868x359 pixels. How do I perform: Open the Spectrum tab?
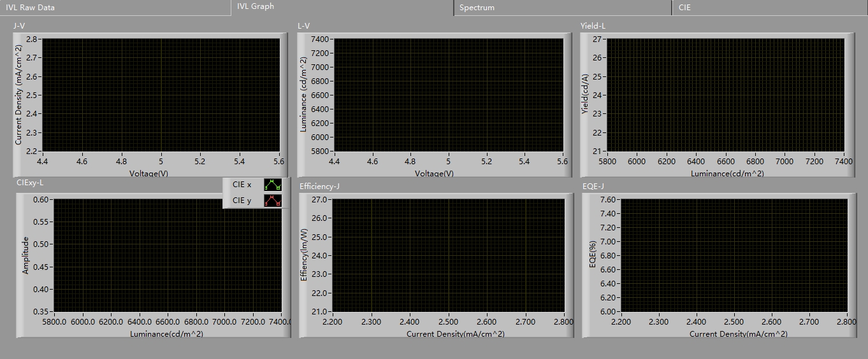tap(477, 8)
